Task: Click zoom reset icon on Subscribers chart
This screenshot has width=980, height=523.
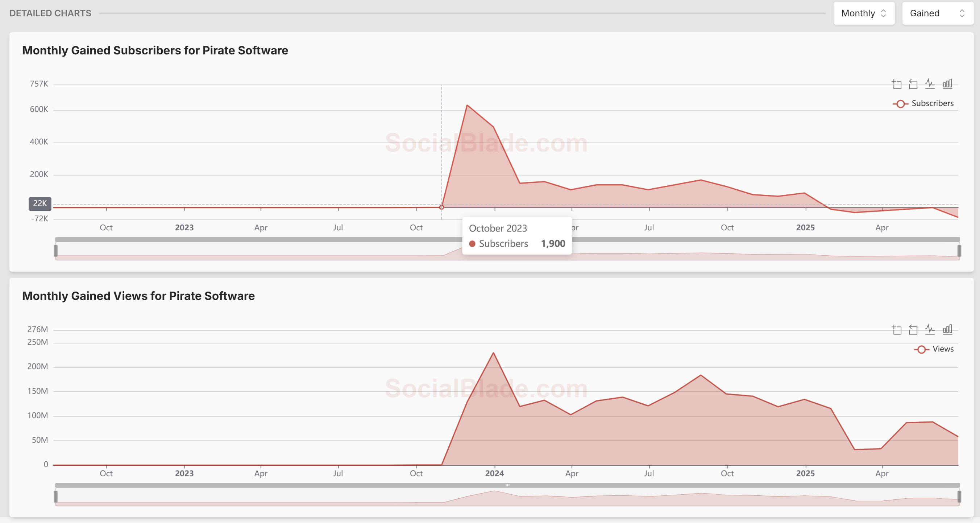Action: (913, 84)
